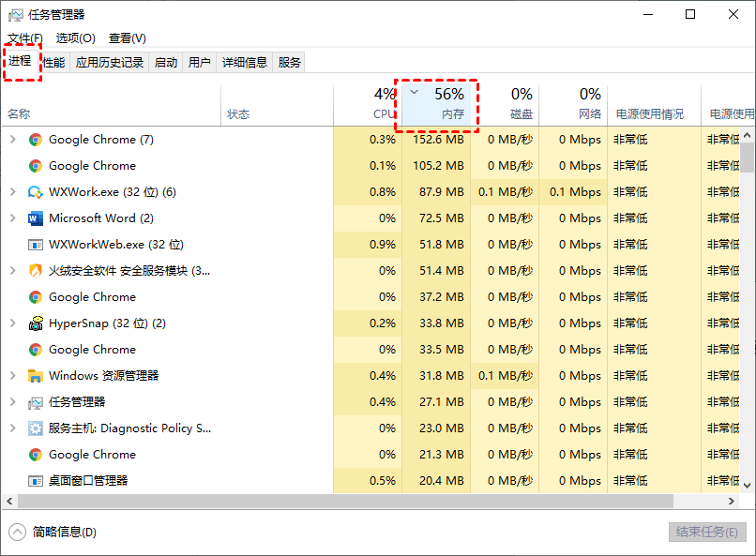Click the 火绒安全软件 shield icon
756x556 pixels.
(x=36, y=271)
